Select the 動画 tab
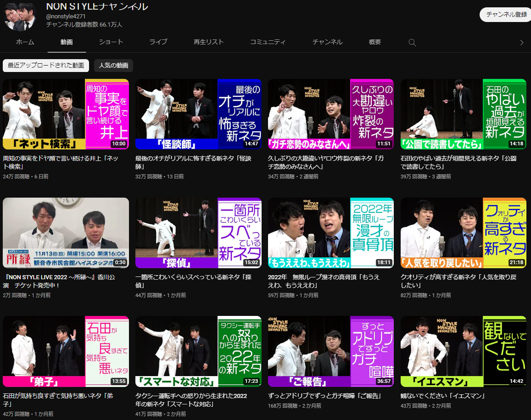This screenshot has height=420, width=531. (x=67, y=42)
